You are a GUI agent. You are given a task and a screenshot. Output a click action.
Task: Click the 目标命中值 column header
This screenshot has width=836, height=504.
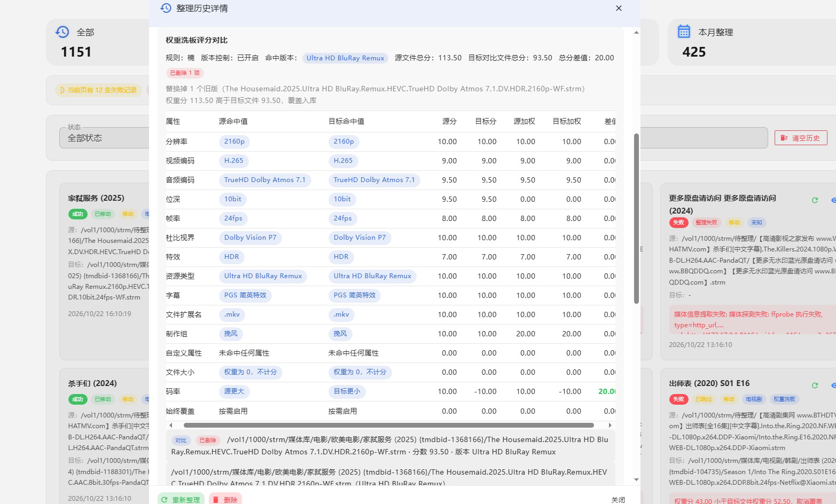[x=346, y=122]
